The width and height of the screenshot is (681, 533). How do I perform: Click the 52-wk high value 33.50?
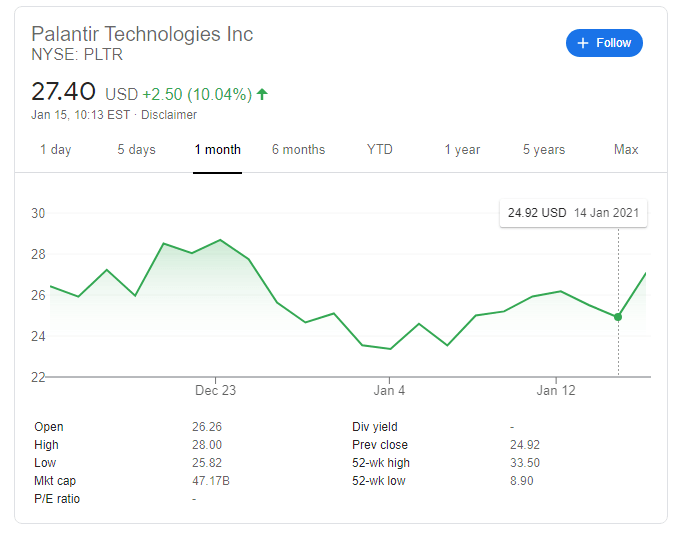tap(525, 463)
